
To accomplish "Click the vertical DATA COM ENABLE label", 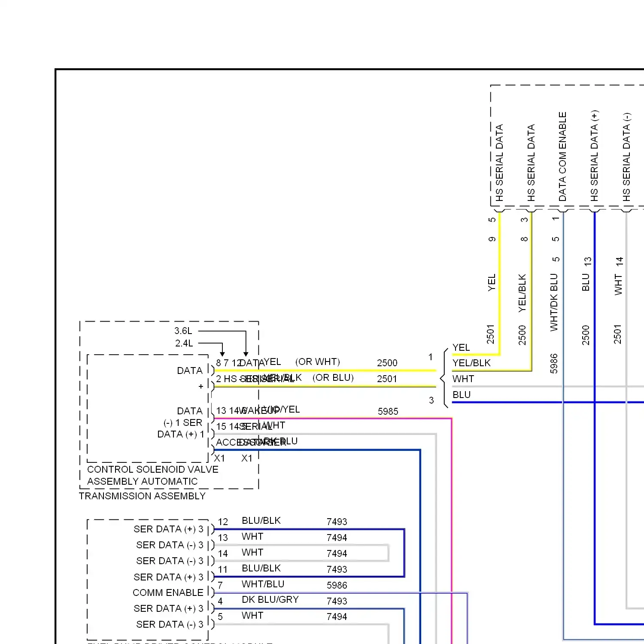I will (562, 157).
